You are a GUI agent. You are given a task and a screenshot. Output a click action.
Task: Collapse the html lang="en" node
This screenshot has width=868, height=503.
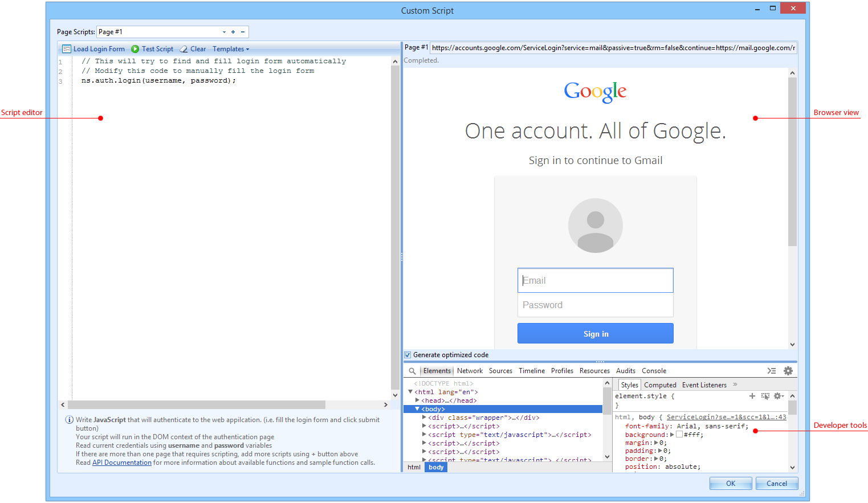coord(410,392)
